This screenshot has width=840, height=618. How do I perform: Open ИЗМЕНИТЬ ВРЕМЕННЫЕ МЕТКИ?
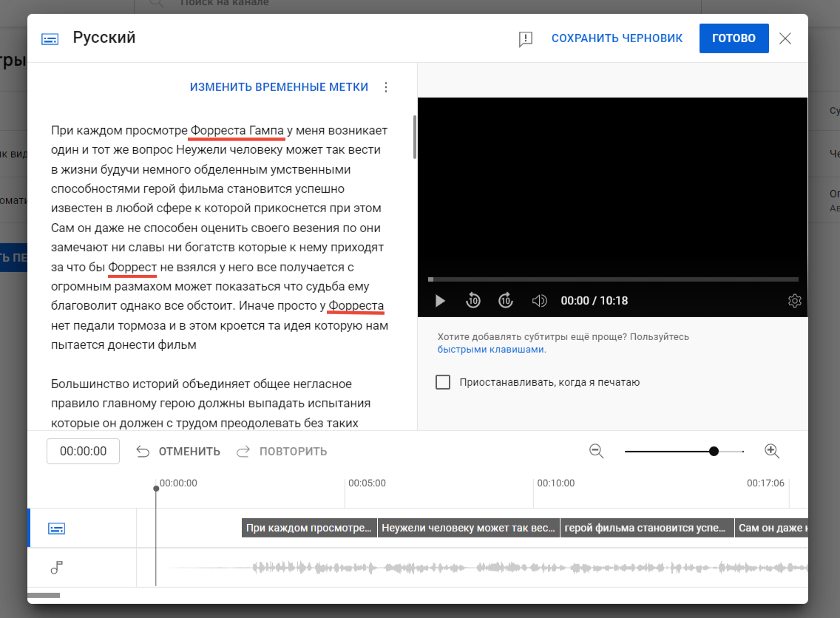(280, 86)
